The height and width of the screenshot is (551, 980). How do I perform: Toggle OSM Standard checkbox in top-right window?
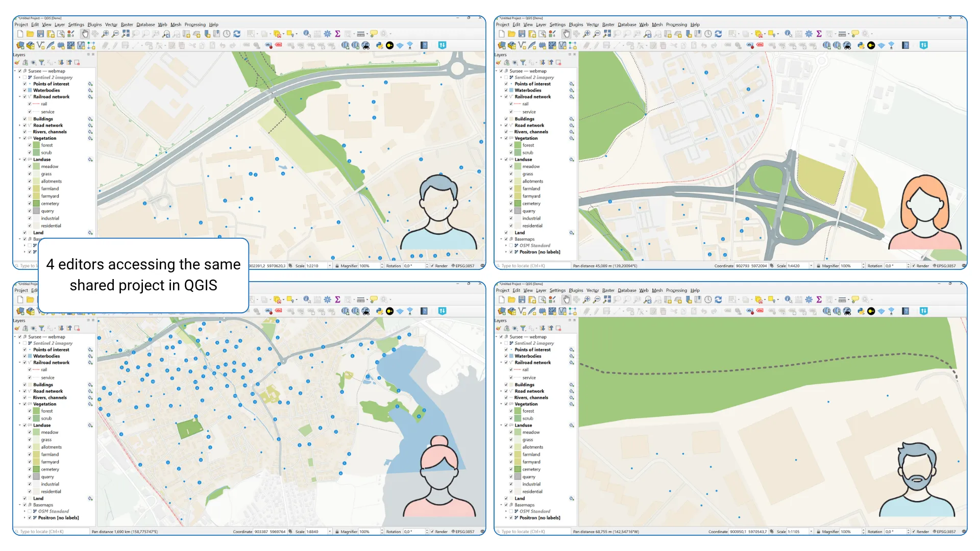pyautogui.click(x=511, y=245)
